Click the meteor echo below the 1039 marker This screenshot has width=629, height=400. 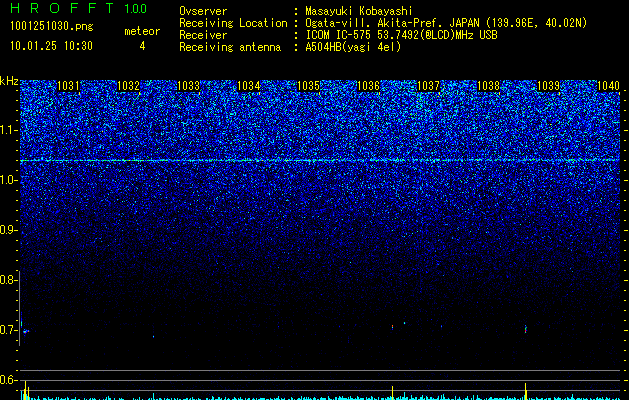(x=526, y=329)
